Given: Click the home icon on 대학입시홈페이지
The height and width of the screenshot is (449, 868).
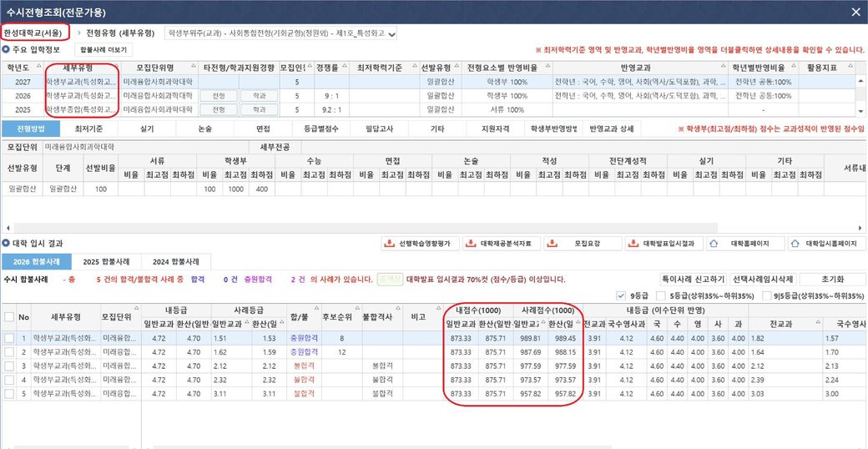Looking at the screenshot, I should 795,244.
